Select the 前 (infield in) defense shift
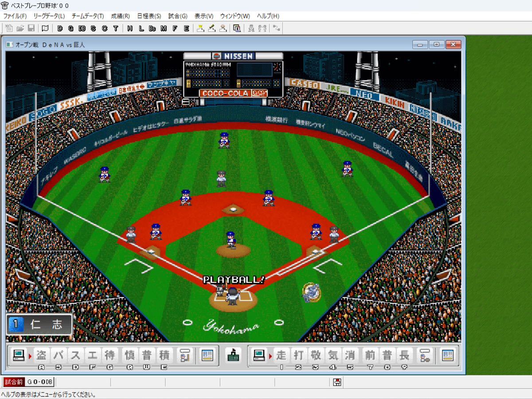Image resolution: width=532 pixels, height=399 pixels. [370, 355]
